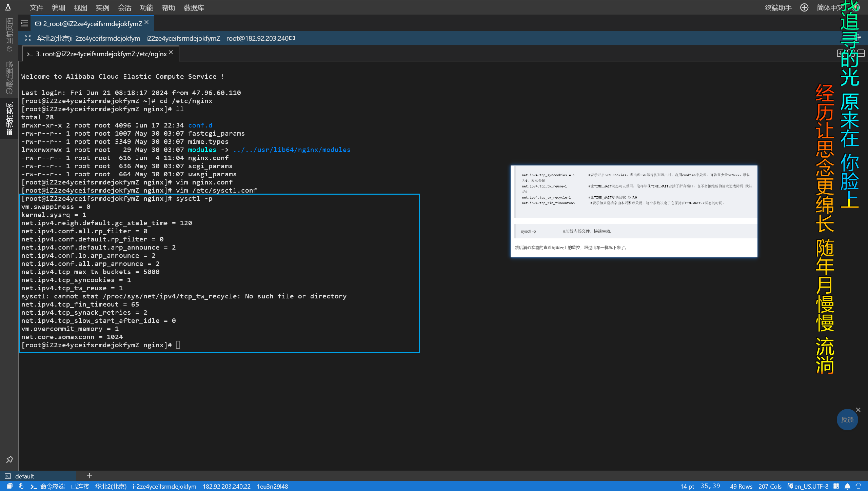Click the vm.swappiness = 0 line
The width and height of the screenshot is (868, 491).
click(x=56, y=207)
